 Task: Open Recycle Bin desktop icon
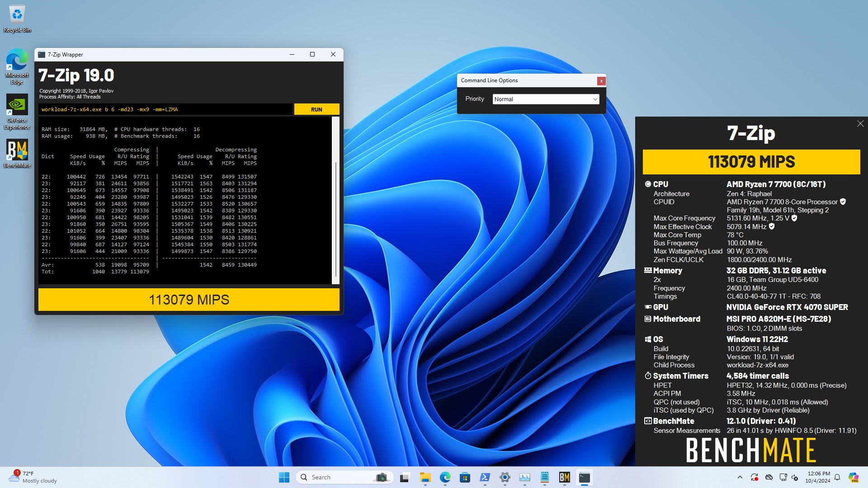pyautogui.click(x=17, y=19)
